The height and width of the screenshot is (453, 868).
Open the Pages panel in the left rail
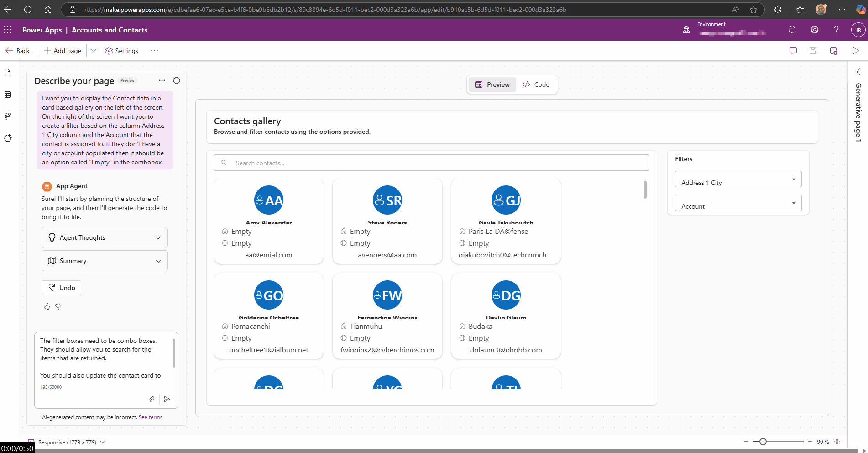(8, 72)
